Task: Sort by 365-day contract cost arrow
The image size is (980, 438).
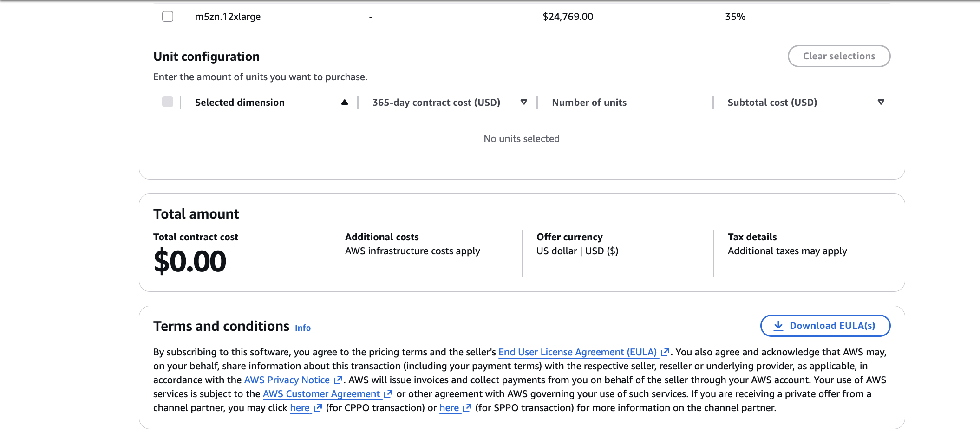Action: 524,103
